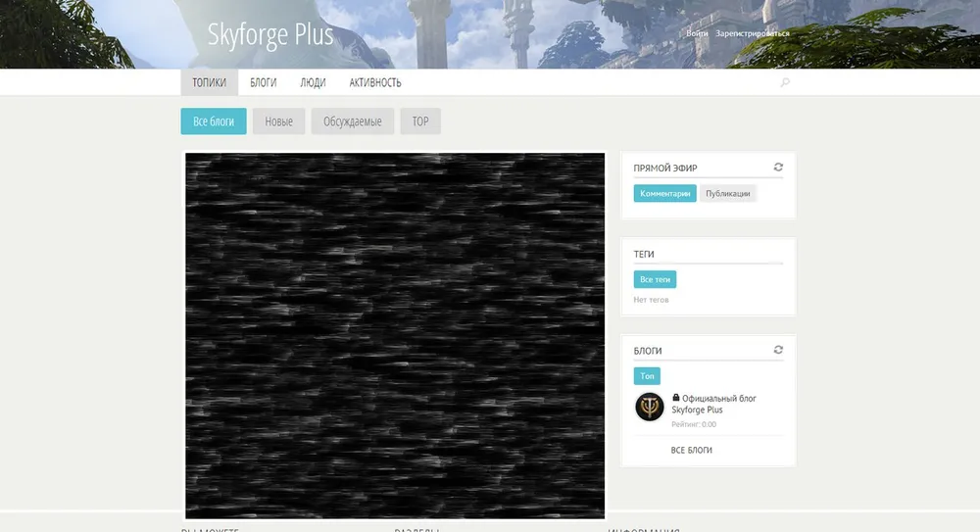The height and width of the screenshot is (532, 980).
Task: Open the АКТИВНОСТЬ tab
Action: pyautogui.click(x=375, y=83)
